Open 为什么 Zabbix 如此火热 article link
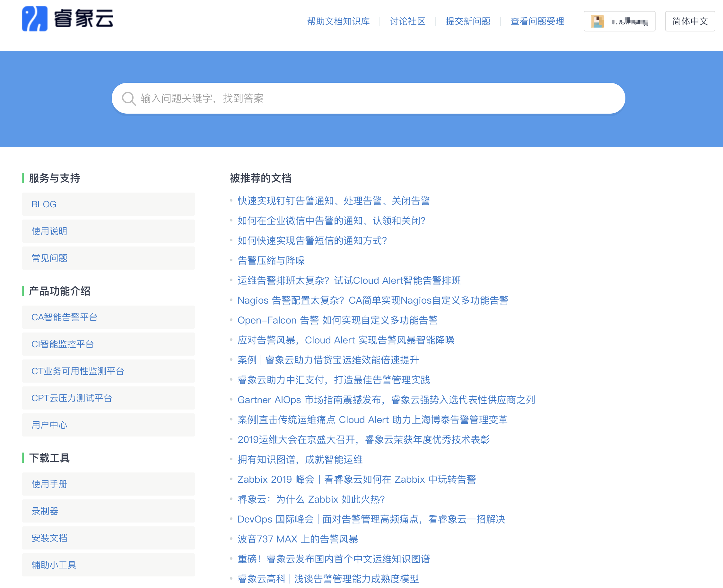 (311, 499)
